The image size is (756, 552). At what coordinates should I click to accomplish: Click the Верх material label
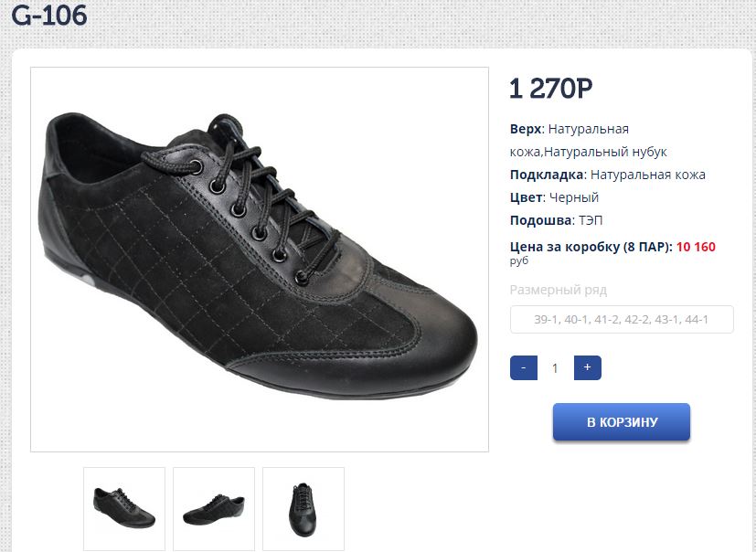click(526, 129)
